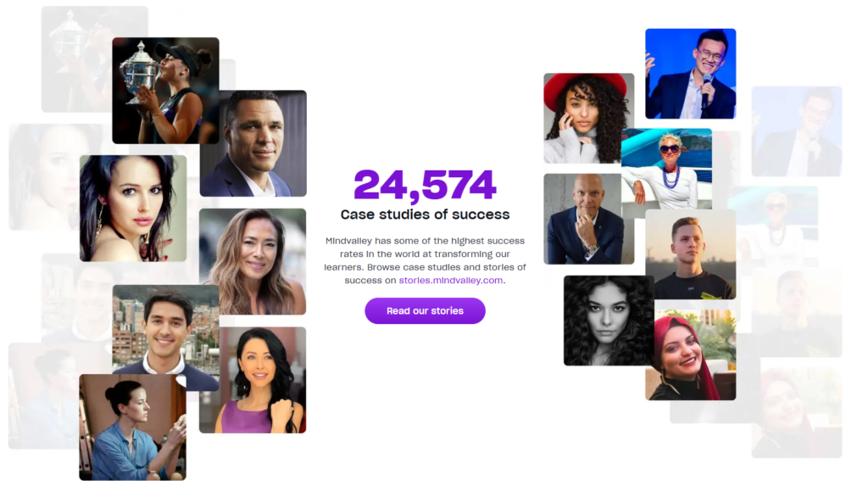868x485 pixels.
Task: Open photo of woman with wavy brown hair
Action: pos(253,261)
